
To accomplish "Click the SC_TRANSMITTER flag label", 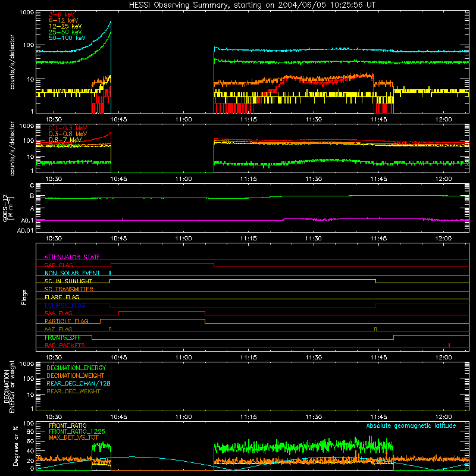I will pyautogui.click(x=68, y=289).
